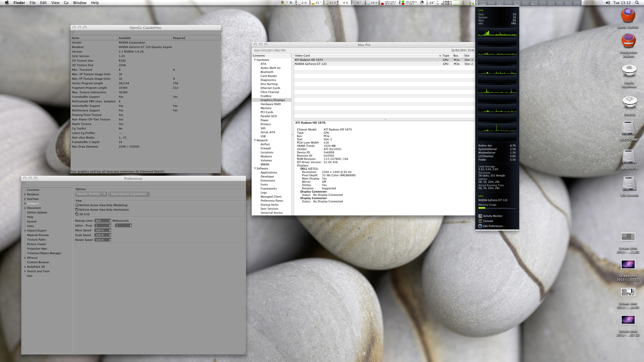Toggle Refresh Active View Only (Animation) checkbox
644x362 pixels.
coord(77,210)
